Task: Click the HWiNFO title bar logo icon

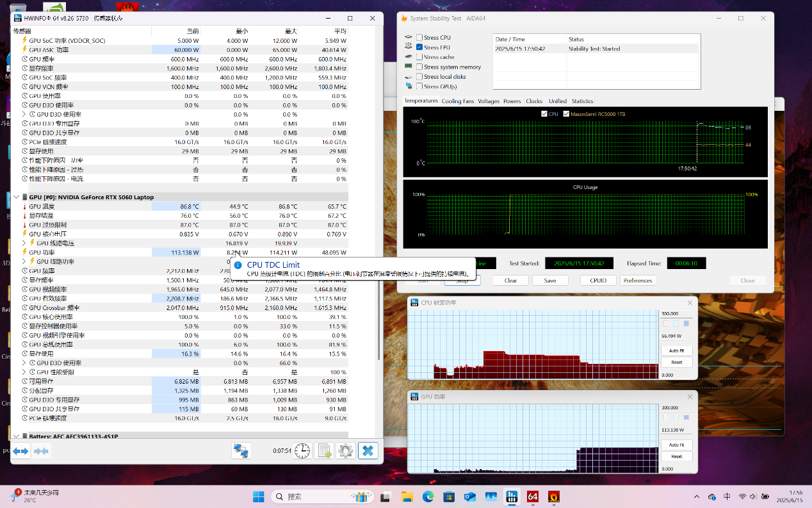Action: (x=17, y=18)
